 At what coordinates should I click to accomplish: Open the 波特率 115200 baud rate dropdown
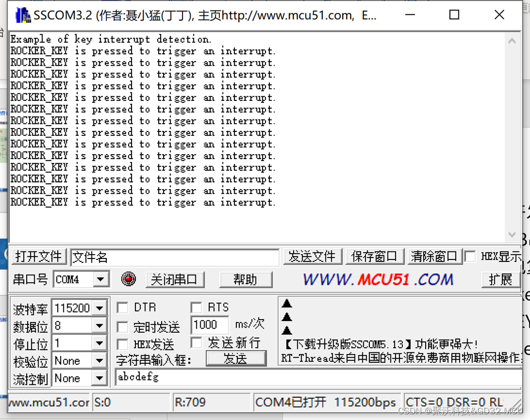(99, 308)
